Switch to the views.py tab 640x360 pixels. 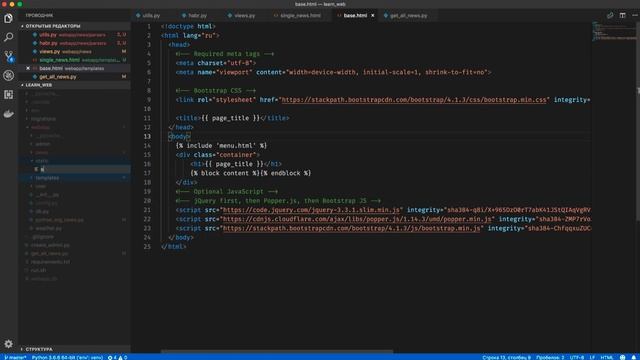(244, 16)
